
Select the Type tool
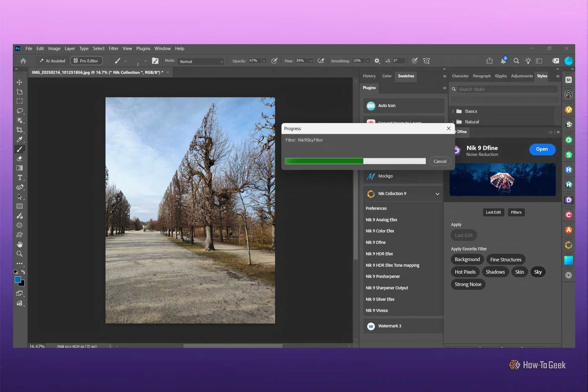tap(20, 177)
